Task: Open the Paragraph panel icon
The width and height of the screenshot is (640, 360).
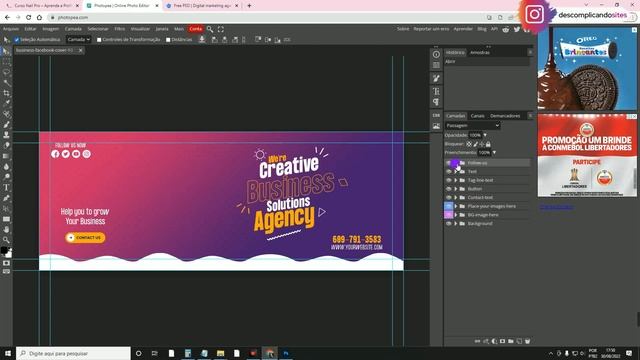Action: (436, 102)
